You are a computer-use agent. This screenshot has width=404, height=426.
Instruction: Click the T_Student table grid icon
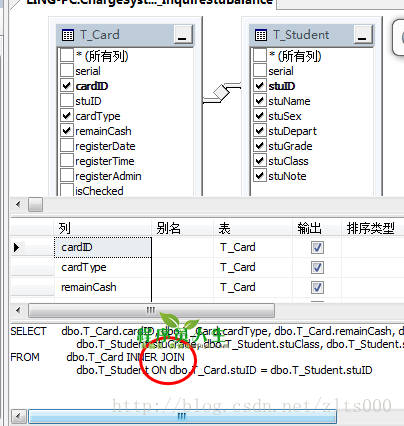click(261, 35)
